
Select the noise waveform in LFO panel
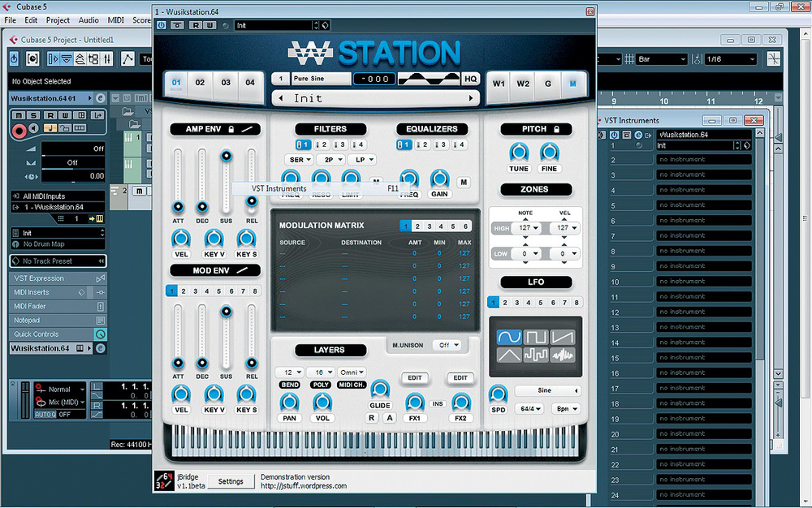pyautogui.click(x=563, y=355)
